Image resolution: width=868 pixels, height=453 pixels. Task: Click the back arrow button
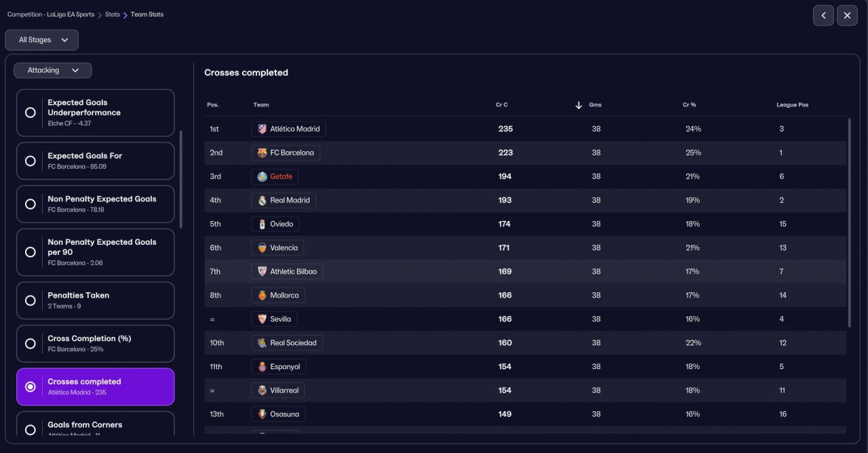pos(823,16)
